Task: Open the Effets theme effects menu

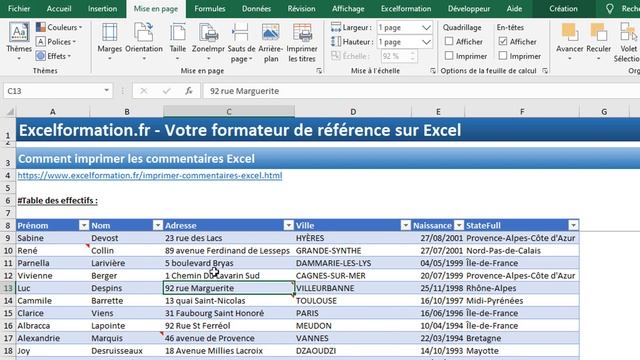Action: click(x=53, y=56)
